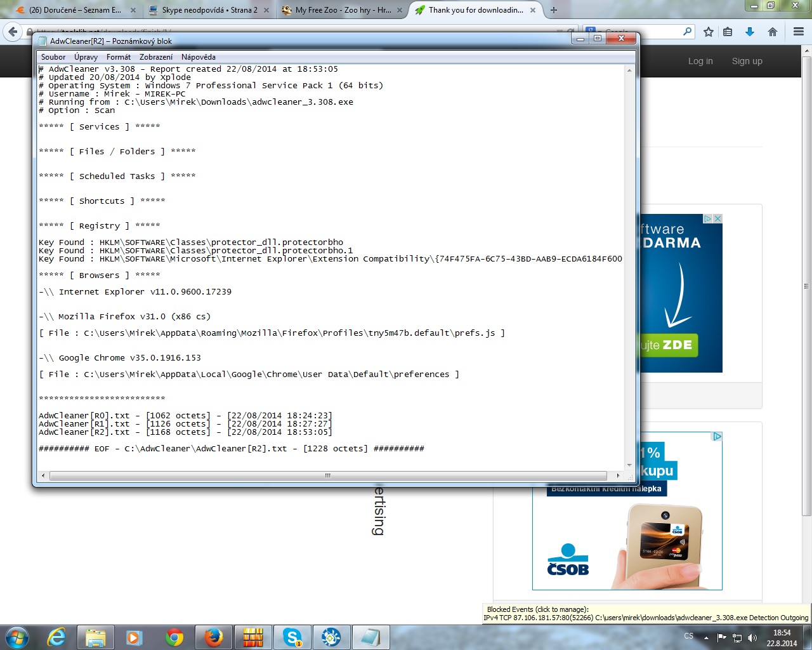Click the Blocked Events notification to manage
812x650 pixels.
[x=647, y=613]
